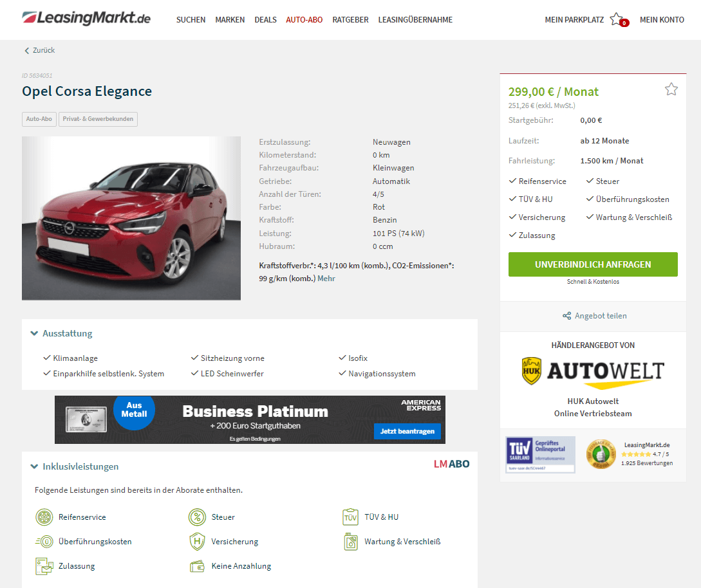This screenshot has height=588, width=701.
Task: Click the American Express logo in banner
Action: [x=421, y=405]
